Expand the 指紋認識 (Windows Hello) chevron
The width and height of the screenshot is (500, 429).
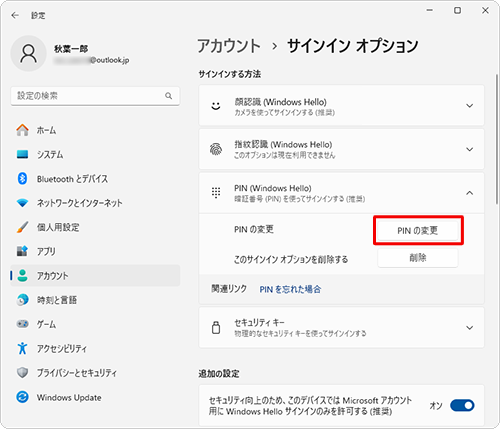tap(469, 149)
